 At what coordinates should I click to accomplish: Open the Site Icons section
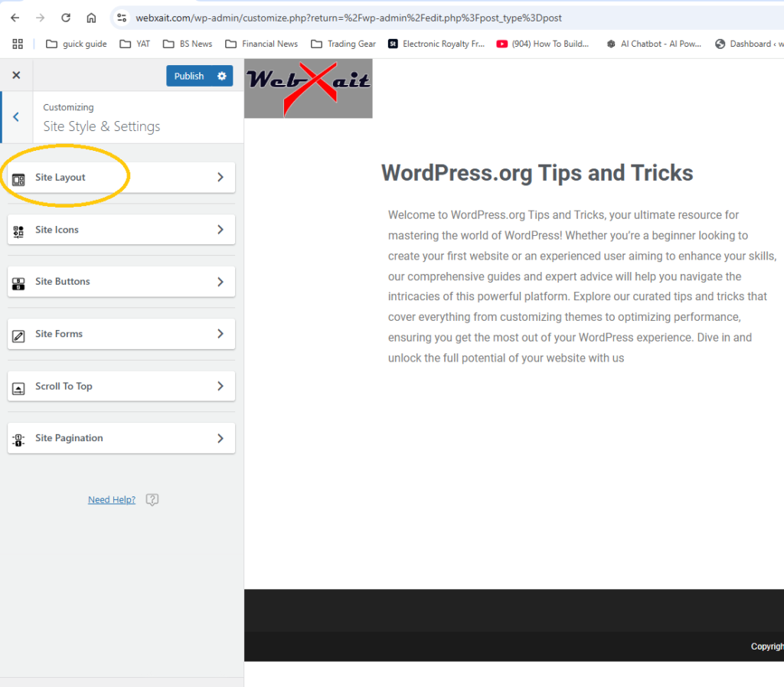pyautogui.click(x=121, y=230)
